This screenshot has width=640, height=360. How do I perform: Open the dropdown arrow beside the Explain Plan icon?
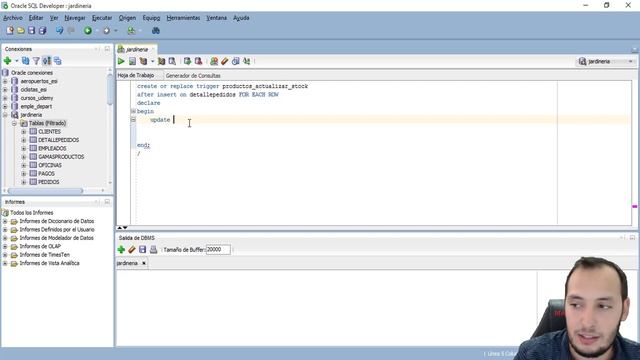pyautogui.click(x=152, y=61)
